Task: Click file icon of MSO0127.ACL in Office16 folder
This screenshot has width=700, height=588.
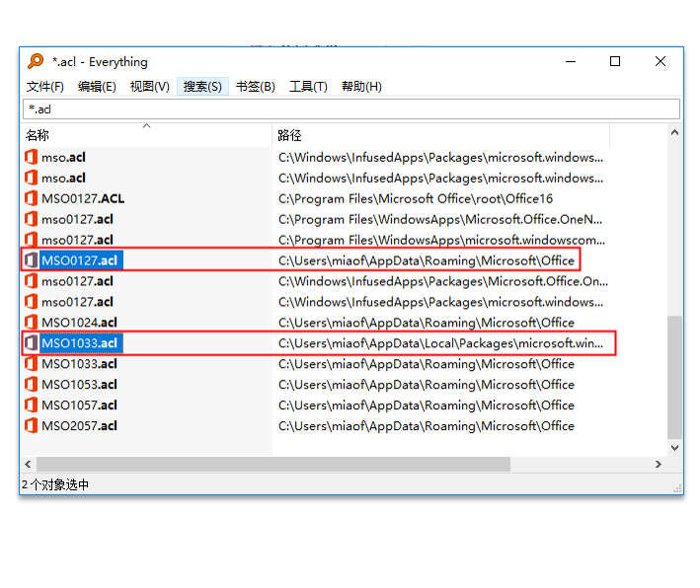Action: click(x=31, y=198)
